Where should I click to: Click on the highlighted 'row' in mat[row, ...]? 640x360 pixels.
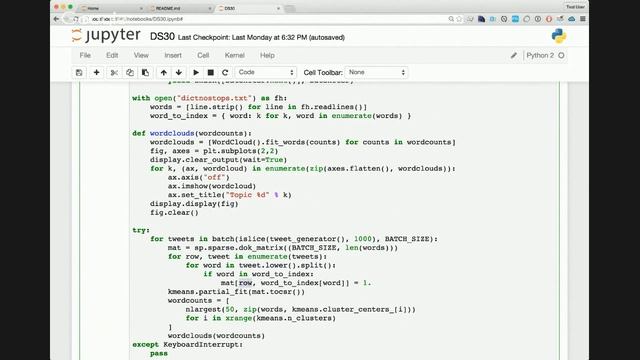tap(245, 283)
